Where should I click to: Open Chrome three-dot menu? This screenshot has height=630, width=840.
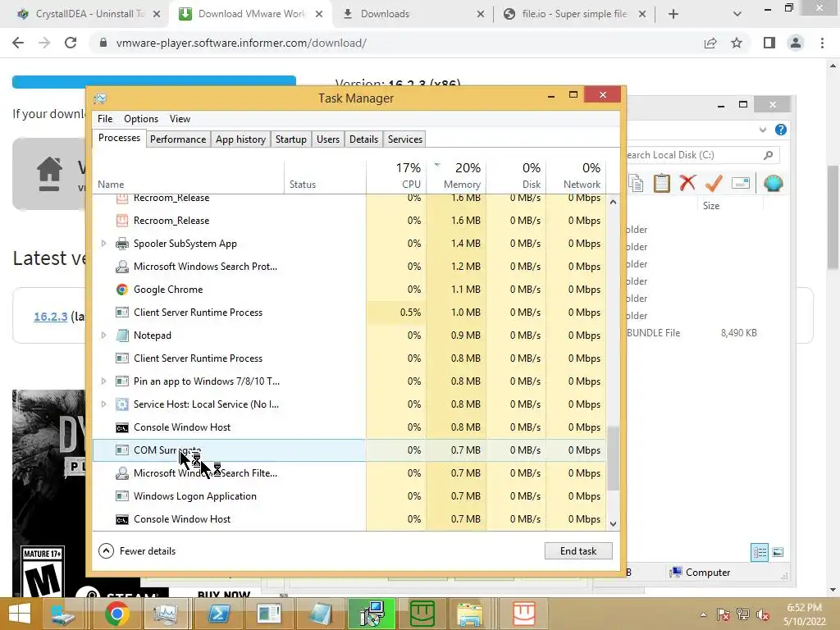(822, 43)
